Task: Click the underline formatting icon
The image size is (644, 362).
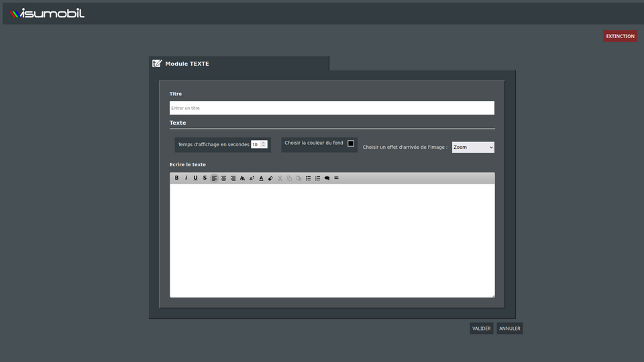Action: click(x=196, y=178)
